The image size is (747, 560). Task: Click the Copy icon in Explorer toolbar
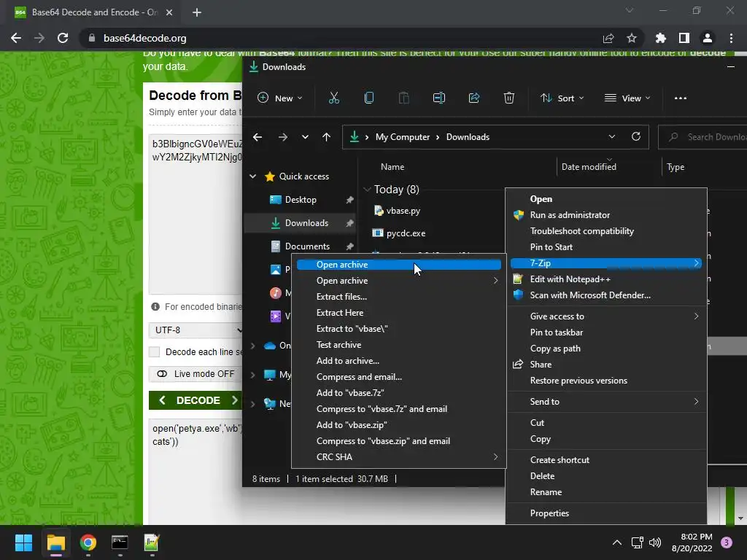368,98
